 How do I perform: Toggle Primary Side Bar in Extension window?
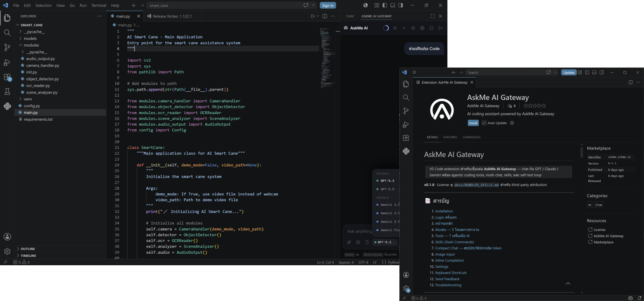[x=587, y=72]
